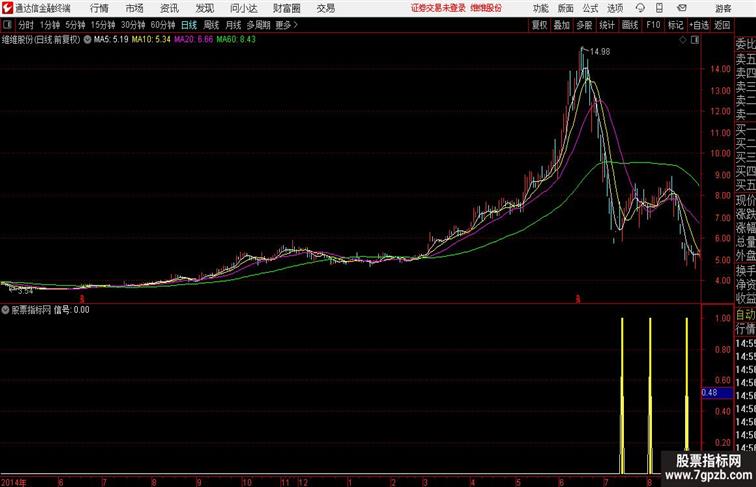This screenshot has width=756, height=487.
Task: Click the diamond icon in the chart corner
Action: tap(683, 40)
